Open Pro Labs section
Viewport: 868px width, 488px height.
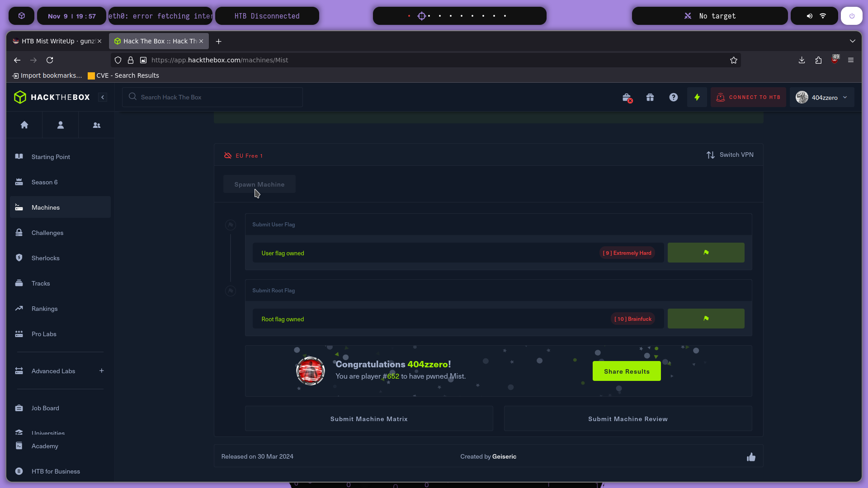60,334
